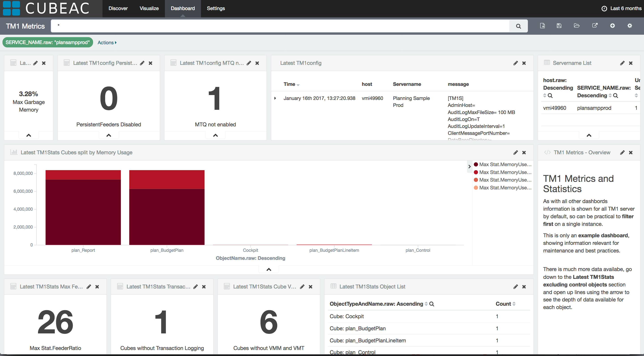Save the dashboard using the floppy icon

(559, 26)
